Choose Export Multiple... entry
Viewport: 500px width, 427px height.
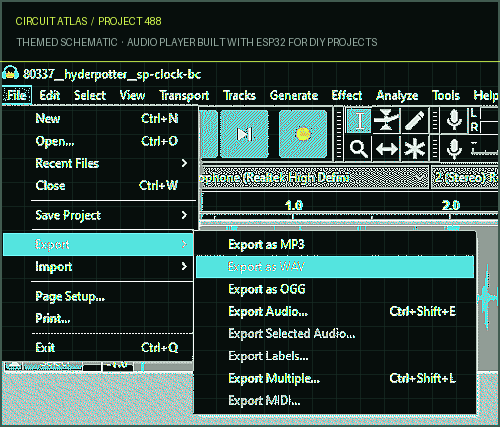(x=335, y=378)
